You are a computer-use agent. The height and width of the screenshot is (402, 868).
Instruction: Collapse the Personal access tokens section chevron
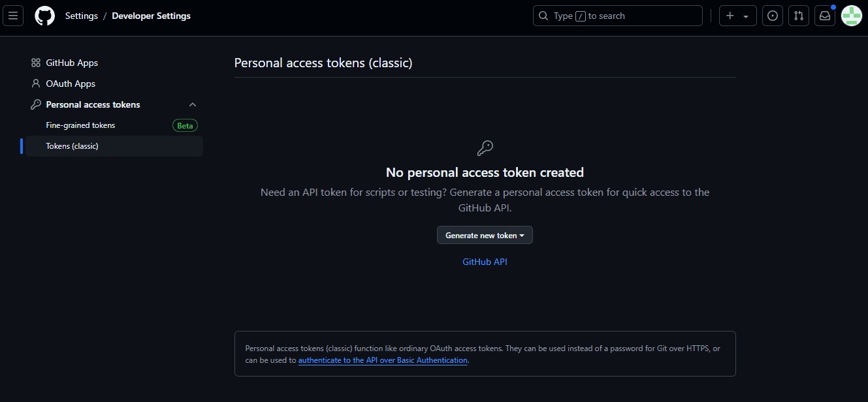click(x=193, y=104)
